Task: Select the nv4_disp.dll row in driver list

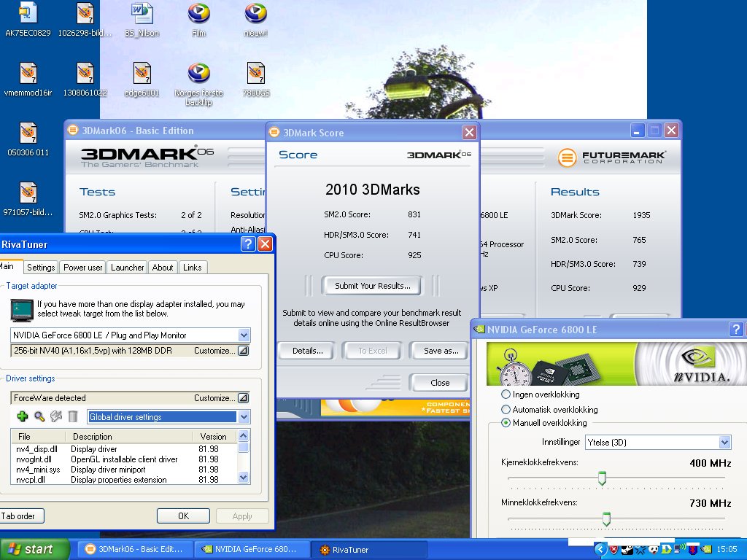Action: click(x=124, y=449)
